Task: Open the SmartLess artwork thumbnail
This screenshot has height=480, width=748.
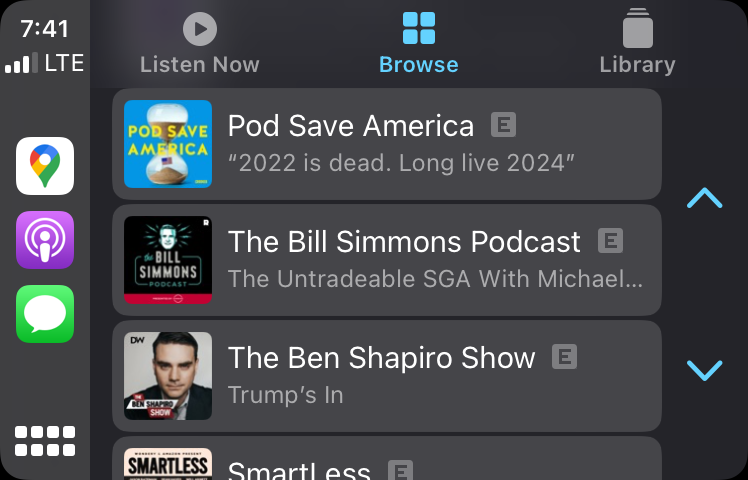Action: 168,464
